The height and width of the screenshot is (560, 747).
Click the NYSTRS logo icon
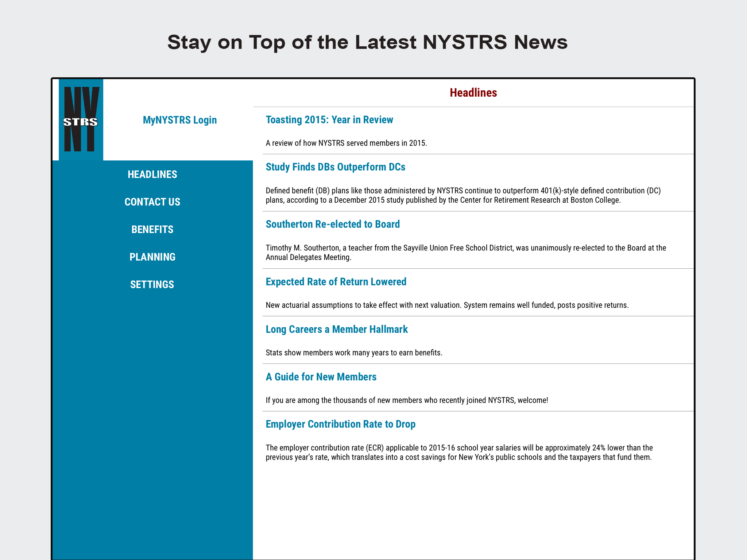[81, 120]
